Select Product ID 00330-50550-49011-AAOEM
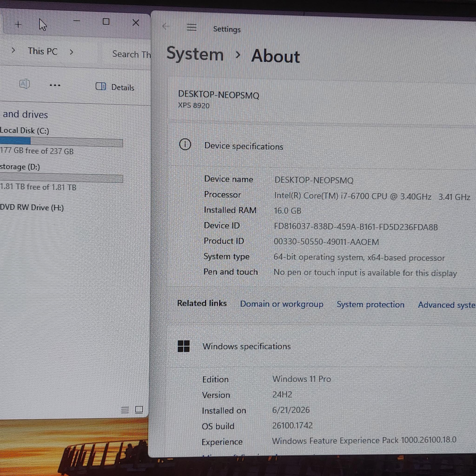Viewport: 476px width, 476px height. coord(326,242)
